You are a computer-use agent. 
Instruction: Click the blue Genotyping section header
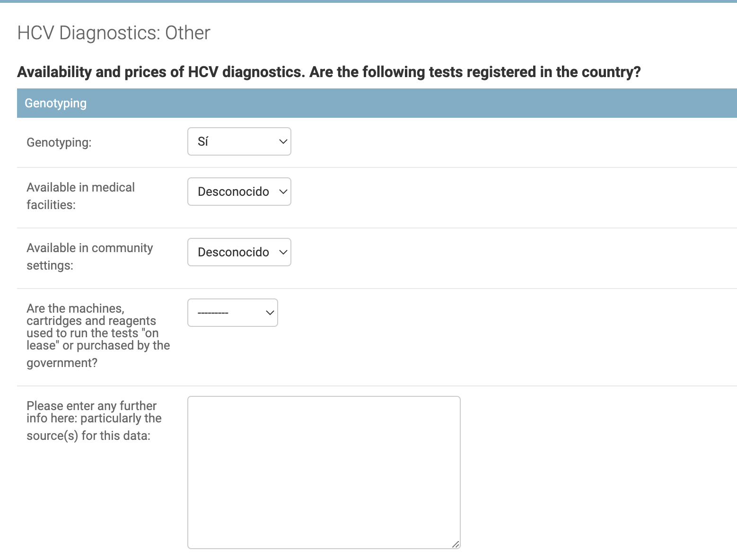coord(377,103)
